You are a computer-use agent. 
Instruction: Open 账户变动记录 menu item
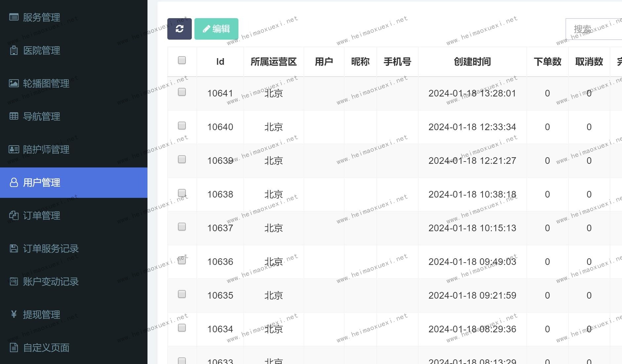click(51, 281)
